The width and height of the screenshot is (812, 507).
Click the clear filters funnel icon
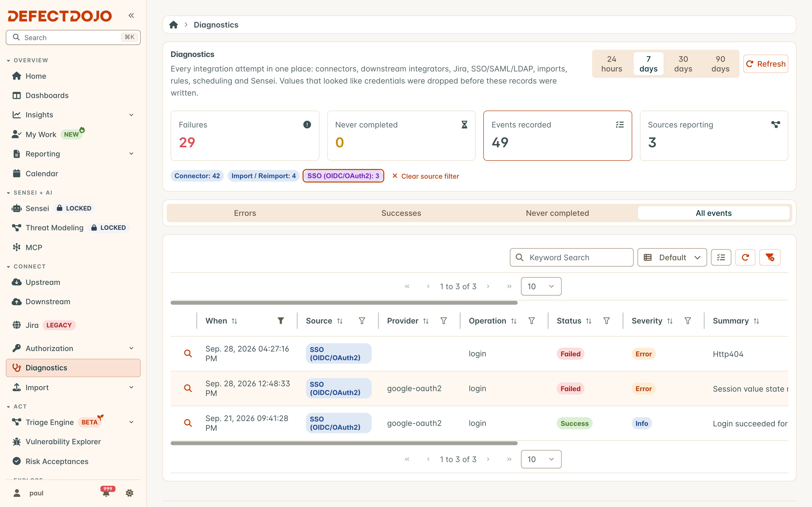(x=770, y=258)
